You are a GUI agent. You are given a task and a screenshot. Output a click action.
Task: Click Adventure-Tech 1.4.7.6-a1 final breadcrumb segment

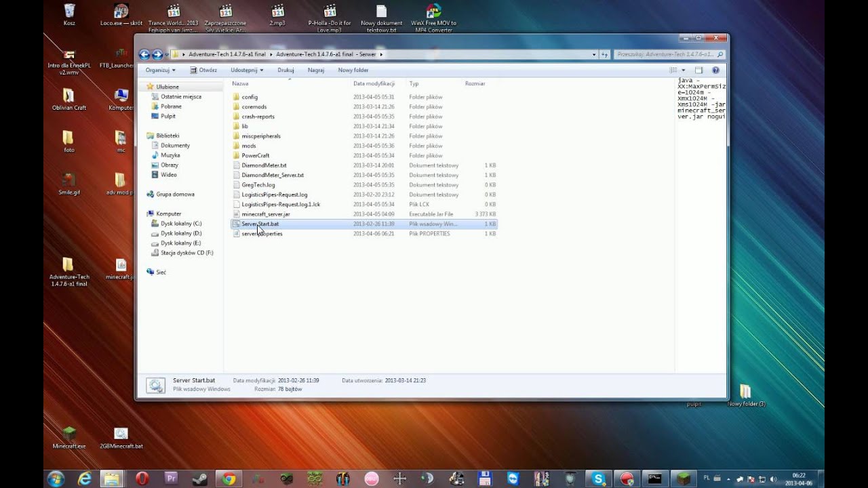point(226,54)
